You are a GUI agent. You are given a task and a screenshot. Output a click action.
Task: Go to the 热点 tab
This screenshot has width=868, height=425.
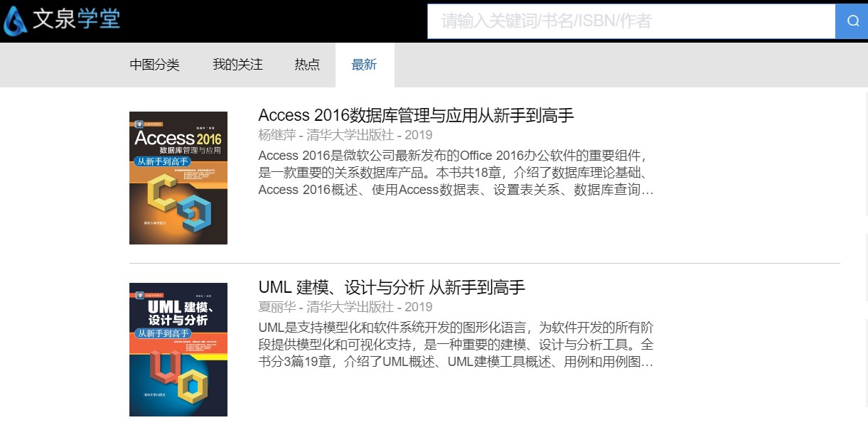point(307,65)
